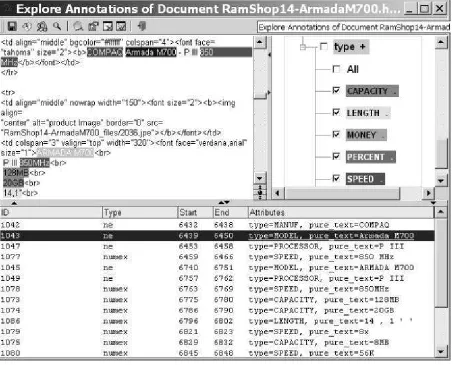The height and width of the screenshot is (365, 453).
Task: Uncheck the LENGTH annotation checkbox
Action: pos(336,112)
